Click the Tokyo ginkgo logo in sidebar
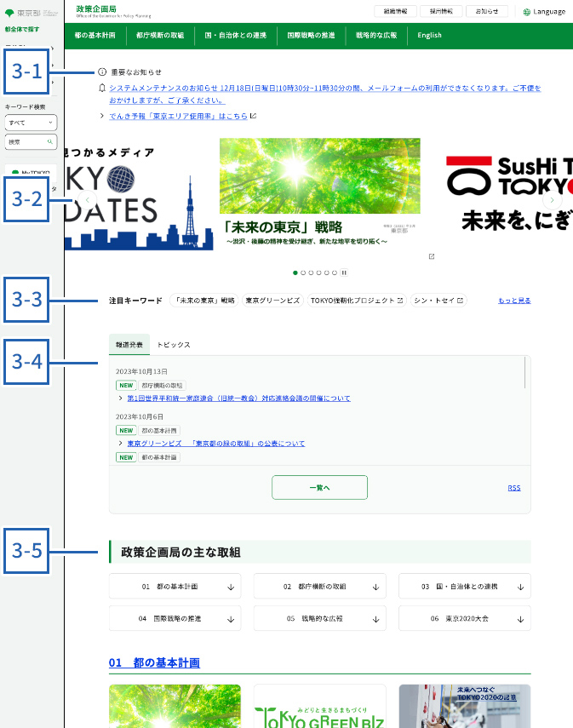The height and width of the screenshot is (728, 573). tap(9, 14)
